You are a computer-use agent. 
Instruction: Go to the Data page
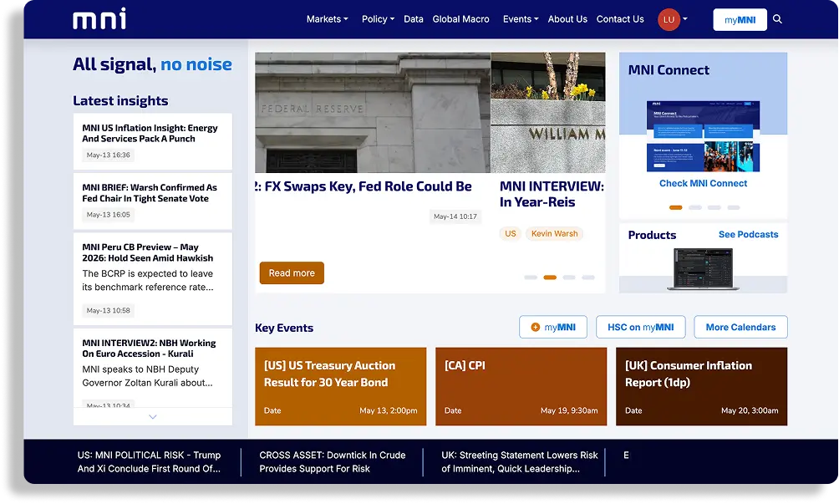coord(413,19)
